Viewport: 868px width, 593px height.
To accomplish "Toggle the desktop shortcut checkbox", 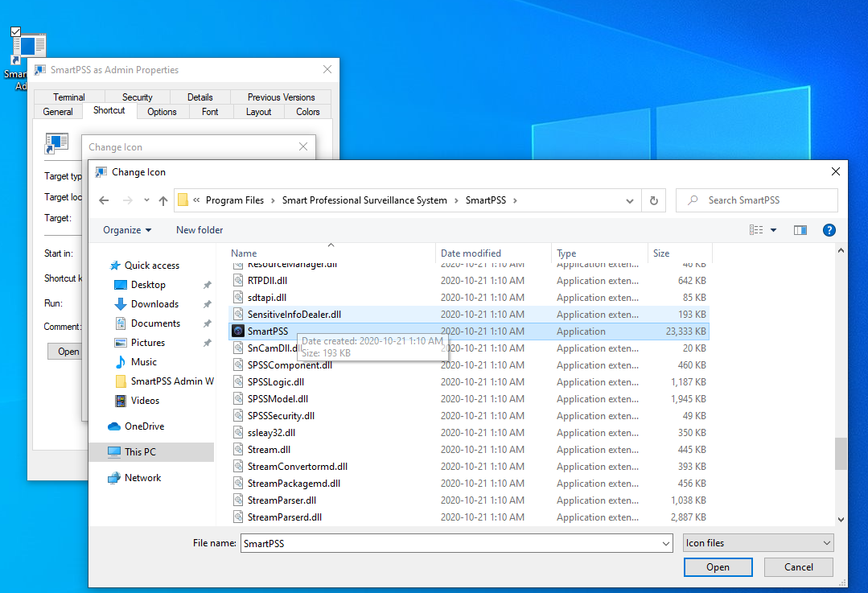I will pyautogui.click(x=15, y=32).
